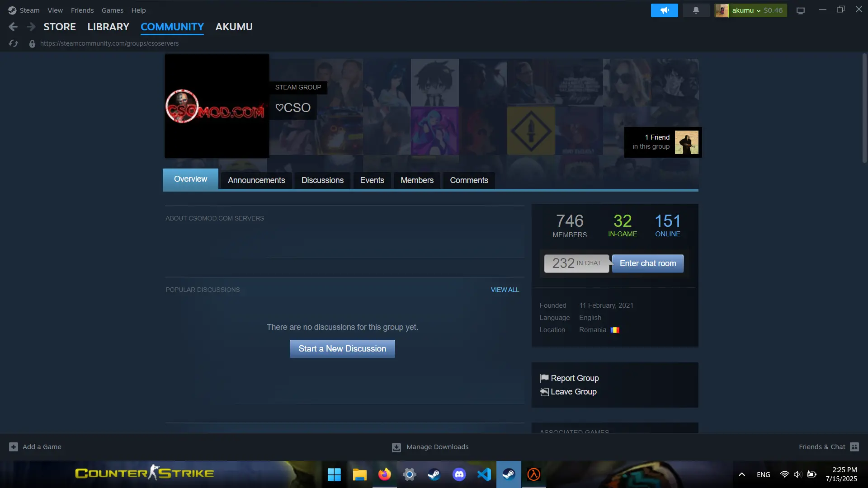The height and width of the screenshot is (488, 868).
Task: Select the Overview tab
Action: [x=190, y=179]
